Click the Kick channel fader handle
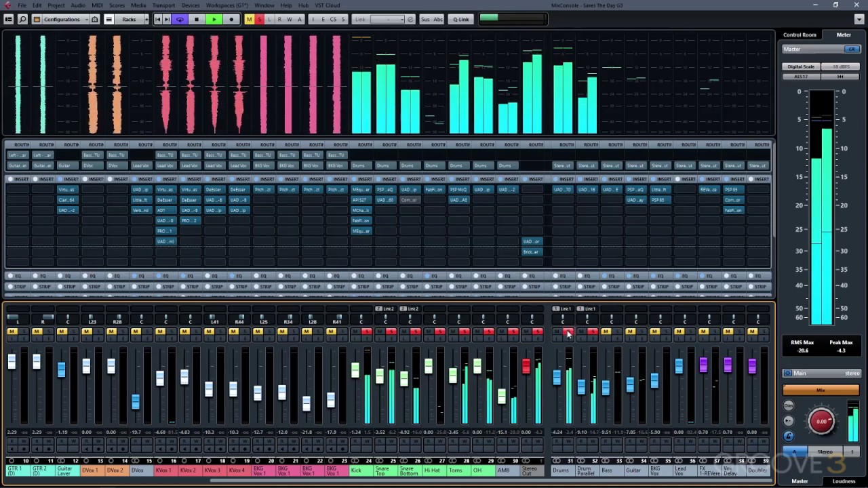868x488 pixels. [355, 369]
